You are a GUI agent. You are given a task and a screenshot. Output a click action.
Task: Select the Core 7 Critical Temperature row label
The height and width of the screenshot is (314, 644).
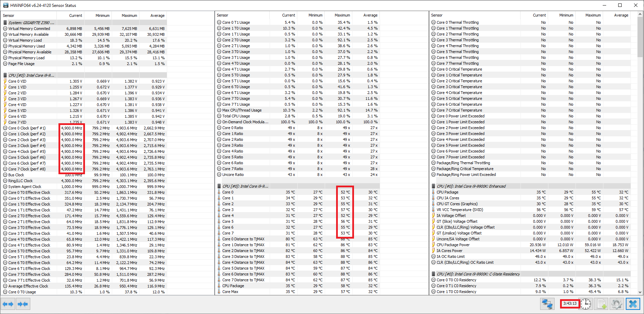459,110
